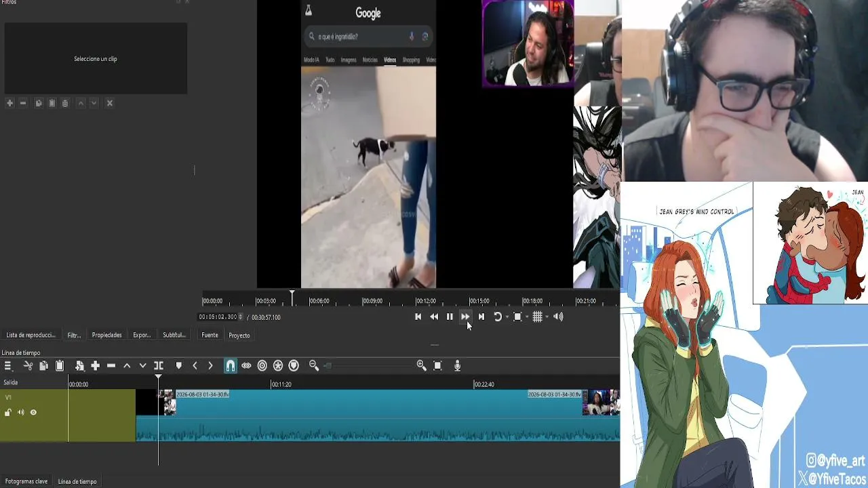Go to the previous timeline marker
868x488 pixels.
pyautogui.click(x=195, y=365)
